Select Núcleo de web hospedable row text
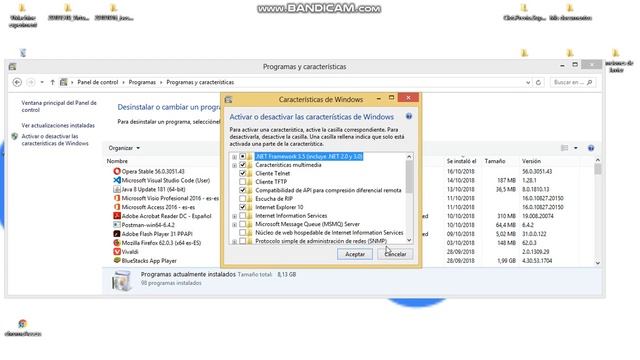 329,233
